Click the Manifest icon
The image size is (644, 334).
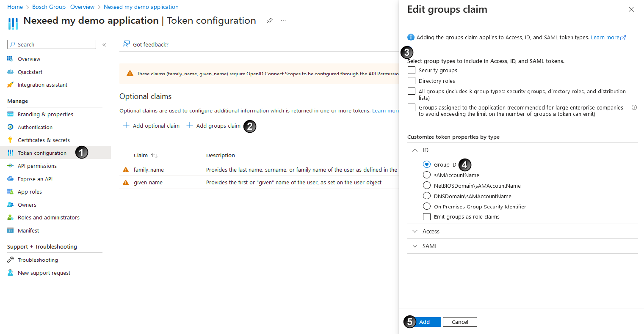click(x=10, y=230)
